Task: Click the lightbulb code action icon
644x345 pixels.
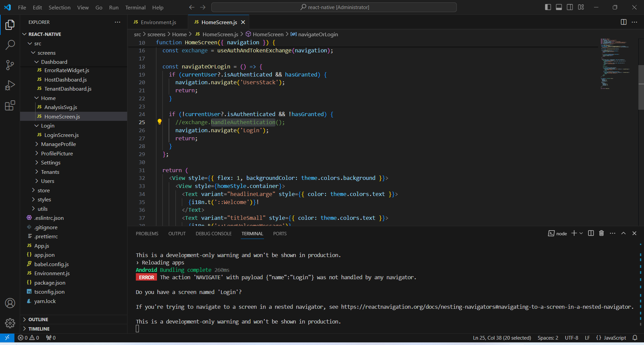Action: click(160, 122)
